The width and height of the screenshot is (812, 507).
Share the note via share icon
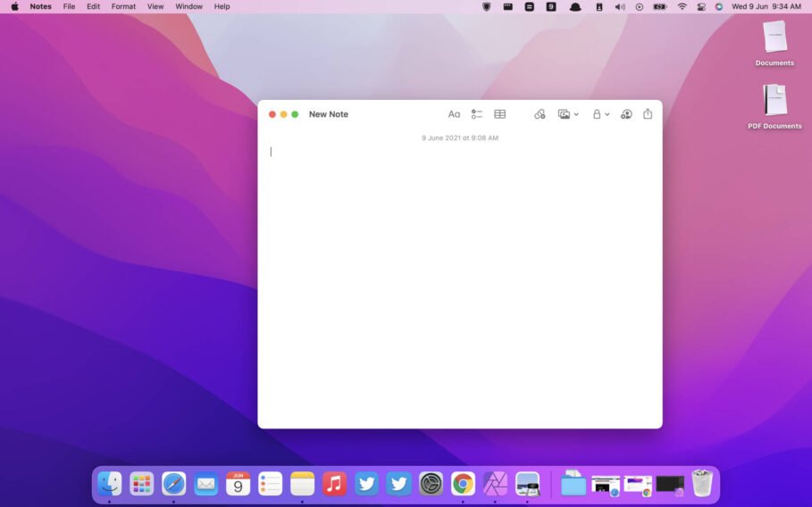pos(648,114)
